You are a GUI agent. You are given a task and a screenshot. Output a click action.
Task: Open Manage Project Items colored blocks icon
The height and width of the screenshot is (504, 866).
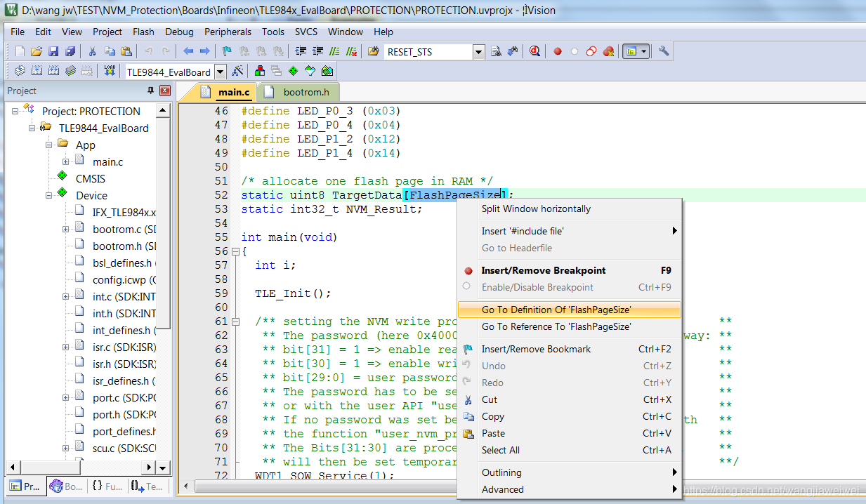tap(260, 71)
